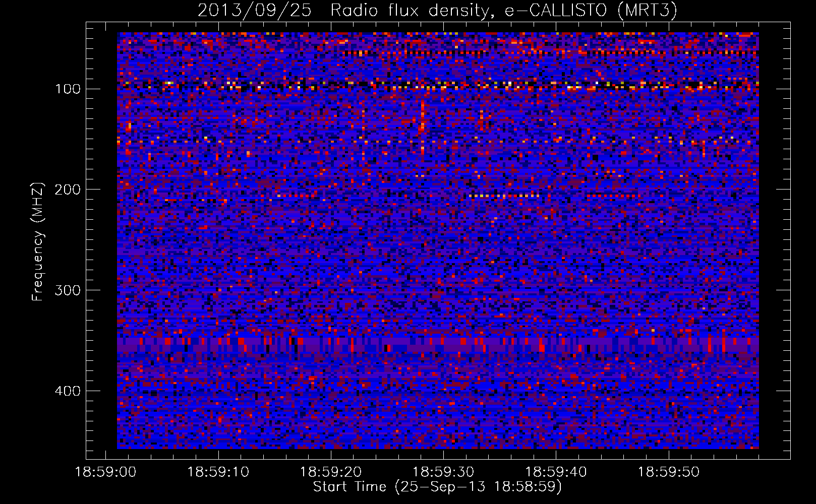The width and height of the screenshot is (816, 504).
Task: Click the 'Frequency (MHZ)' axis label
Action: 38,242
